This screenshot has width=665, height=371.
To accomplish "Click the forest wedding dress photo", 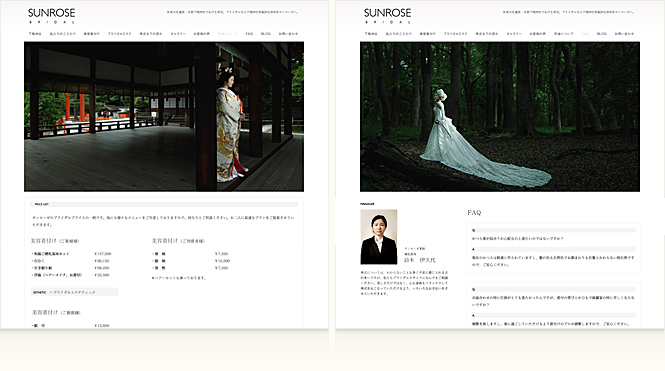I will (500, 117).
